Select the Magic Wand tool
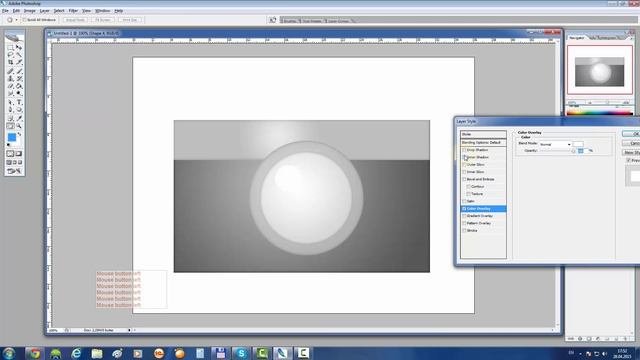 [19, 55]
